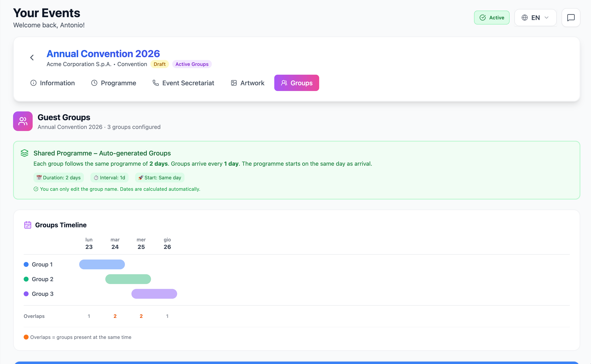The height and width of the screenshot is (364, 591).
Task: Go back using the left chevron arrow
Action: point(32,58)
